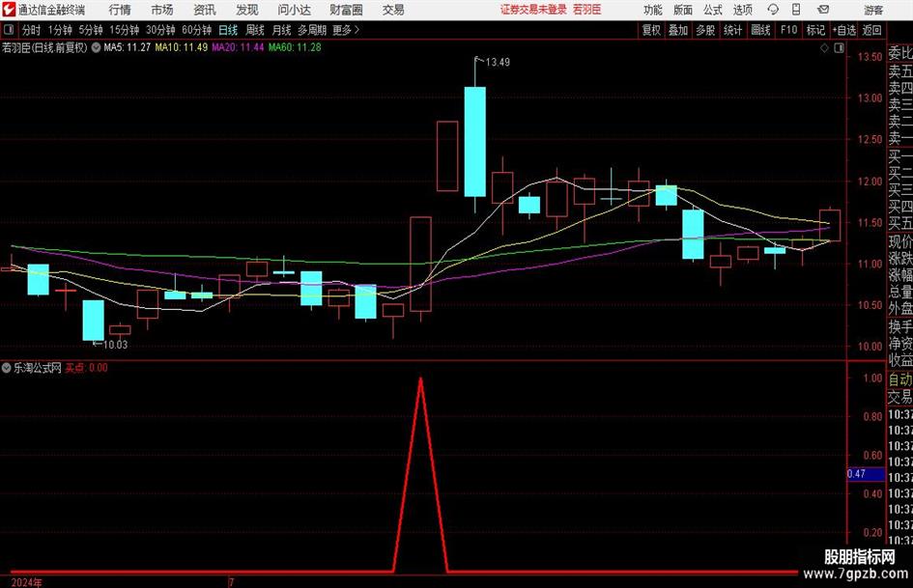Viewport: 913px width, 588px height.
Task: Open the 资讯 menu
Action: (205, 10)
